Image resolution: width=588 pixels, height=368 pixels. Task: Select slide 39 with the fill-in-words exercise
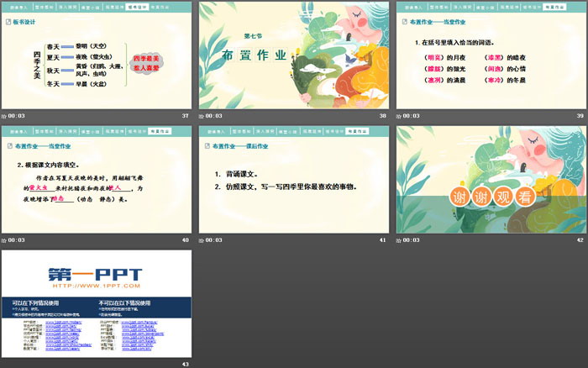(491, 55)
